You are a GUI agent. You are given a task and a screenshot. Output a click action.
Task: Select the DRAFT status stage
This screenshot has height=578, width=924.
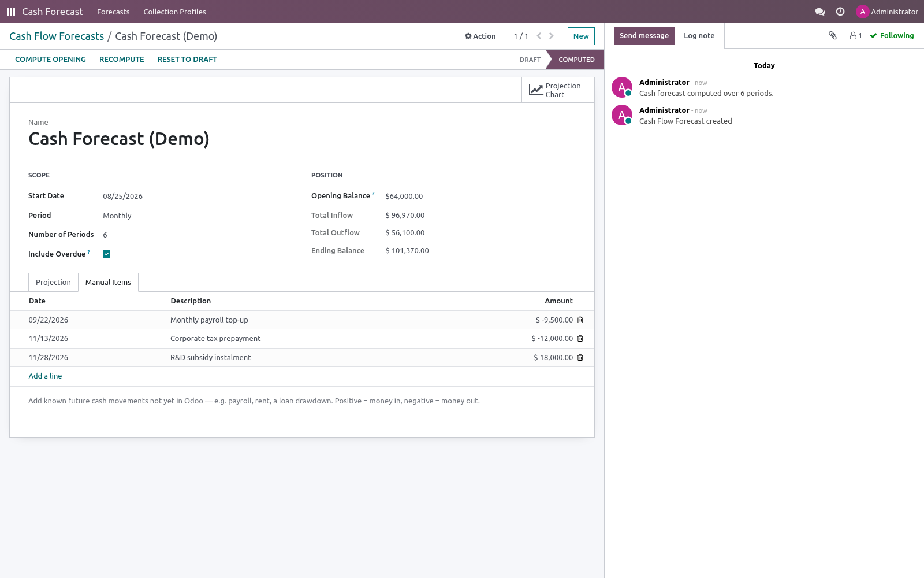point(530,60)
